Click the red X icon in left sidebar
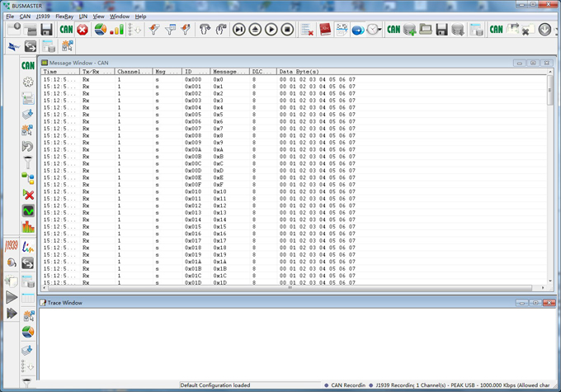561x392 pixels. pyautogui.click(x=28, y=195)
